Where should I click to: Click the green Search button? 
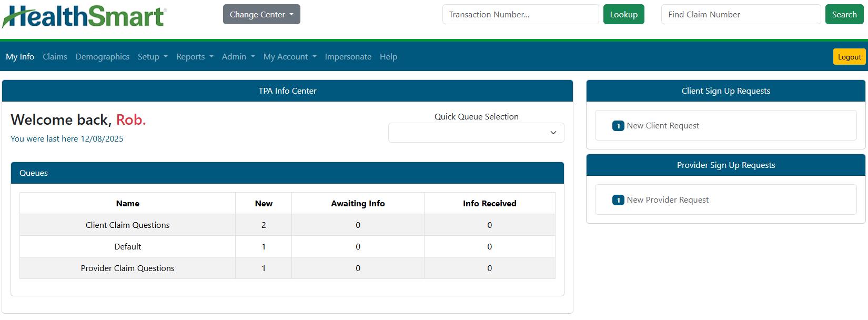(844, 15)
